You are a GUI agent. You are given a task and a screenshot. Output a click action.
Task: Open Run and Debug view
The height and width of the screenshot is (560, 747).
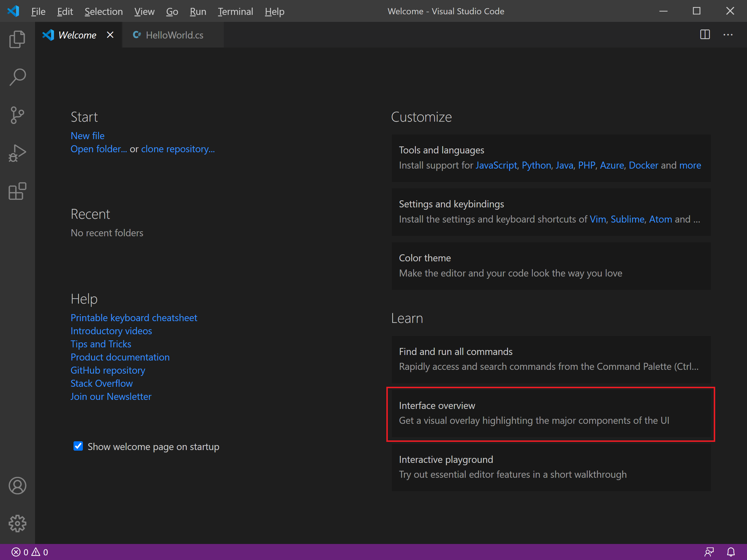(x=17, y=153)
